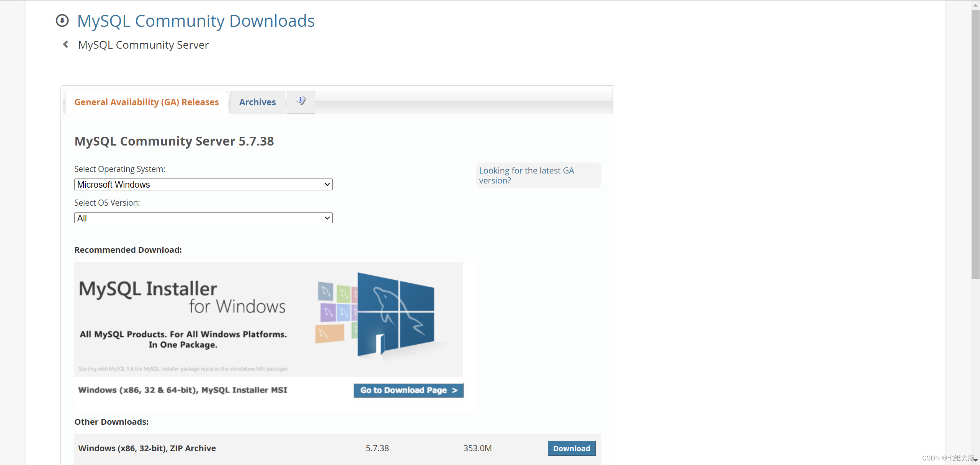Click the scrollbar down arrow at bottom

click(x=975, y=460)
